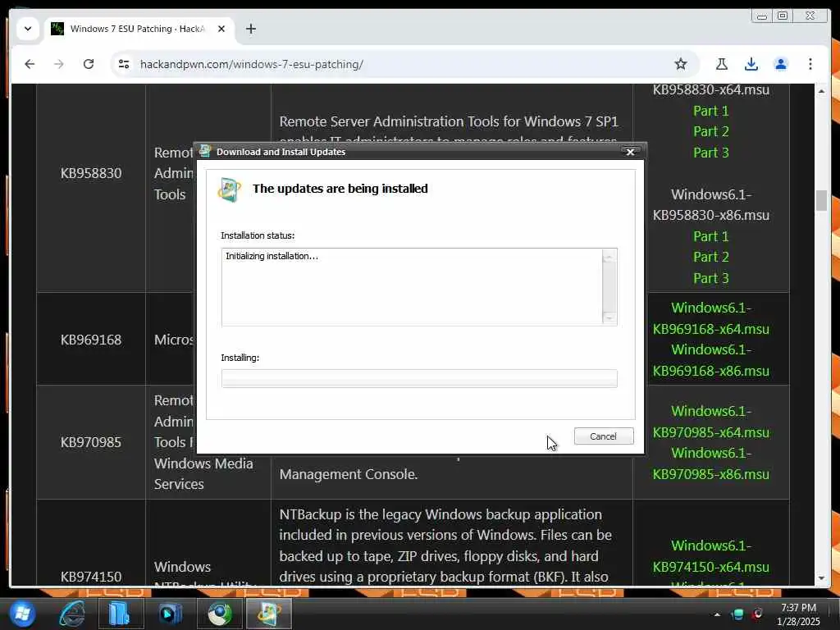840x630 pixels.
Task: Reload the page with refresh icon
Action: coord(89,64)
